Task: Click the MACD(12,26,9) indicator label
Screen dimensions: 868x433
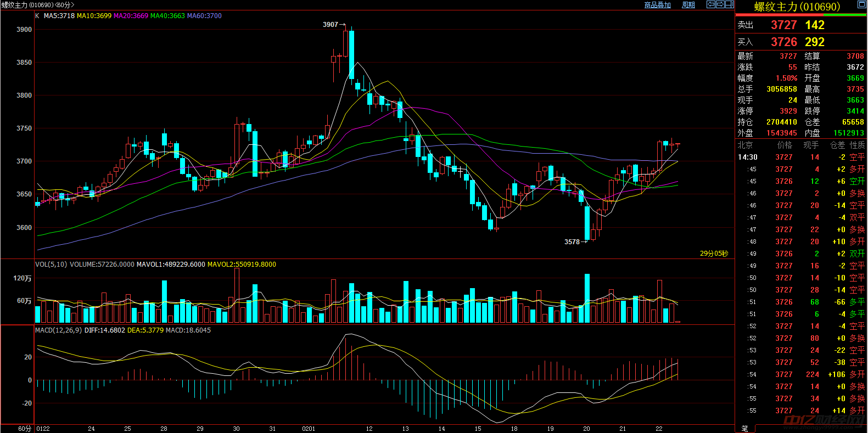Action: point(58,330)
